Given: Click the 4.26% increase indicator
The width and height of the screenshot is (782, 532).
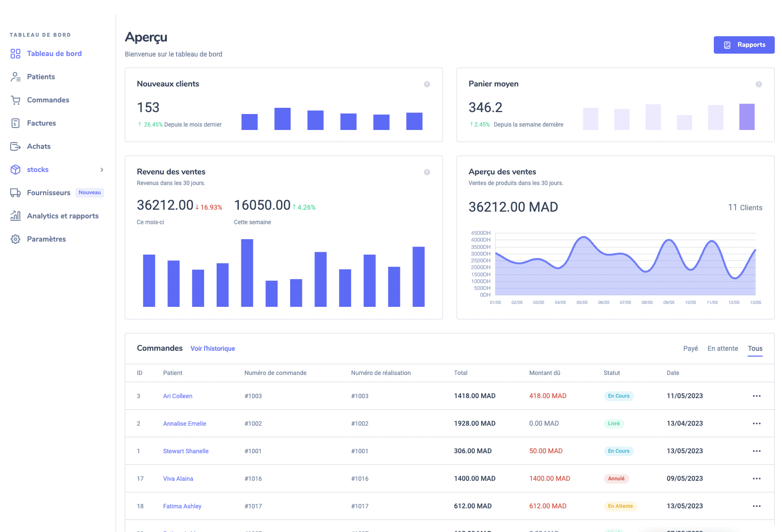Looking at the screenshot, I should click(304, 207).
